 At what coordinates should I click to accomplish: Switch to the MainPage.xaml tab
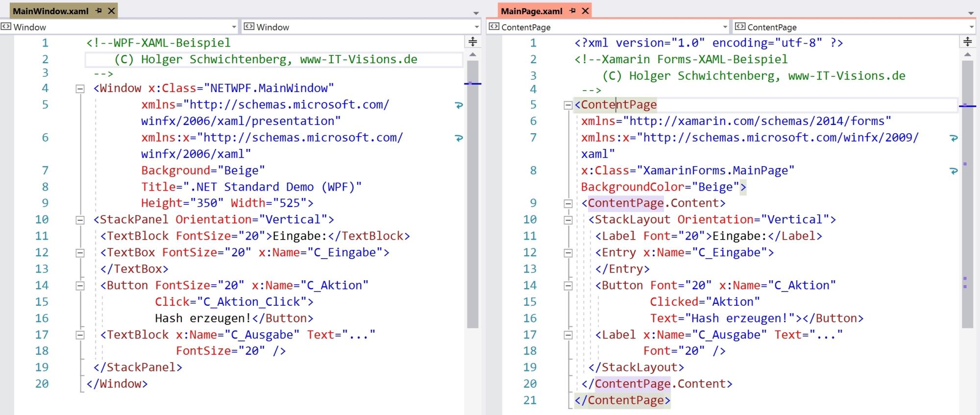coord(532,11)
